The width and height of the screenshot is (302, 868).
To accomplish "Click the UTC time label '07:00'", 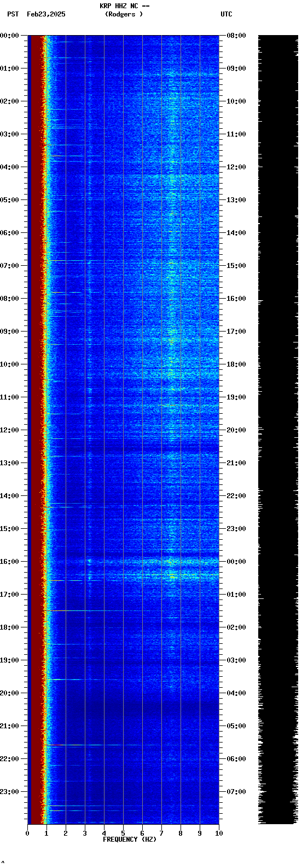I will 236,792.
